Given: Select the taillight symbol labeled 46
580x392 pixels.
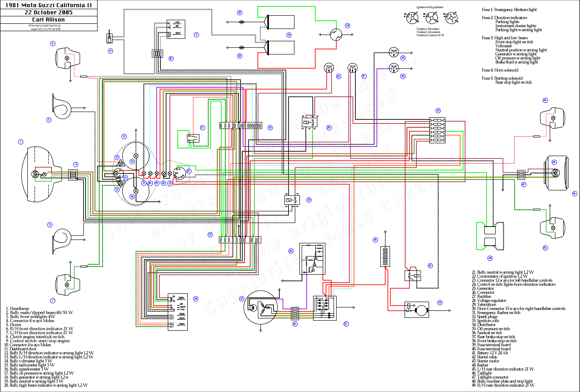Looking at the screenshot, I should (556, 173).
